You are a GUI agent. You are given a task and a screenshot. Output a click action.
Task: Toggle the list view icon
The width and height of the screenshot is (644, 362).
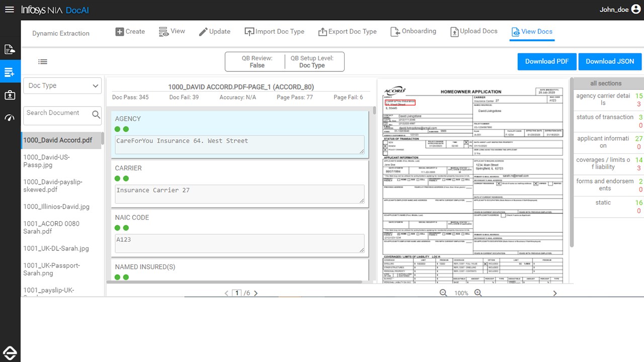pyautogui.click(x=43, y=62)
